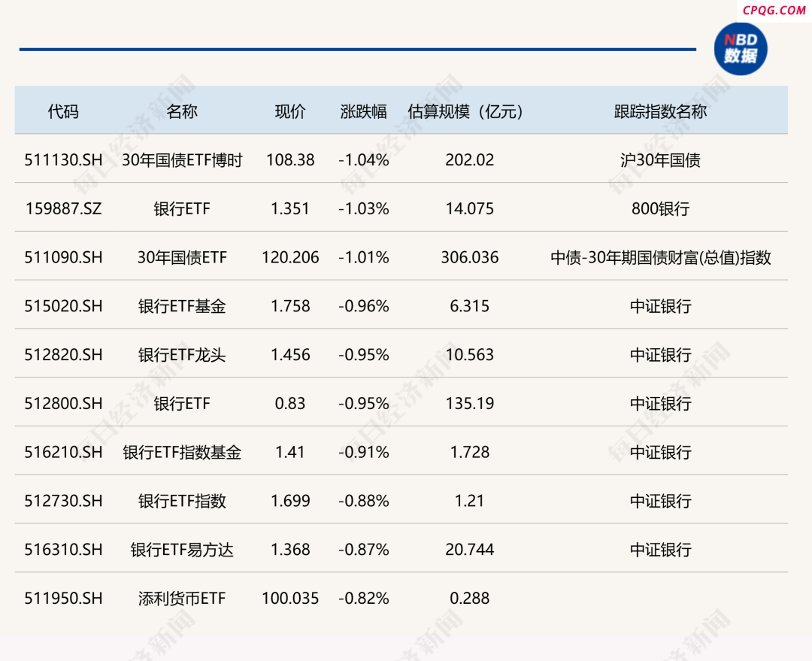Click code 511090.SH
The width and height of the screenshot is (812, 661).
[63, 257]
